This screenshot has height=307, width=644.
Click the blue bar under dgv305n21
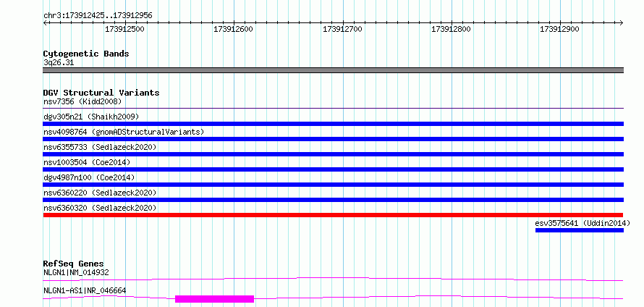333,124
